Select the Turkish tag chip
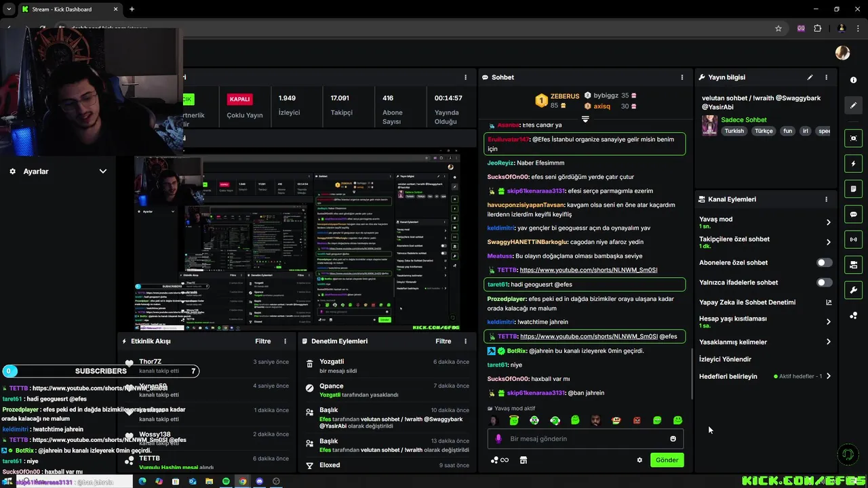 pyautogui.click(x=734, y=131)
